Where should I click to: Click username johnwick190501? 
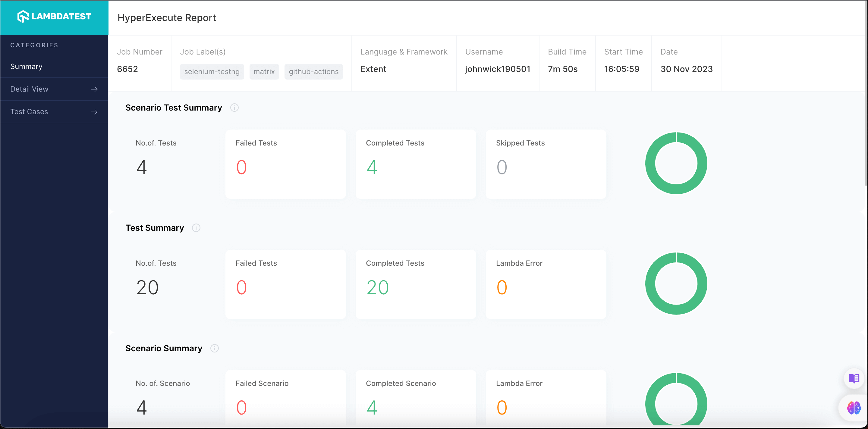tap(497, 69)
